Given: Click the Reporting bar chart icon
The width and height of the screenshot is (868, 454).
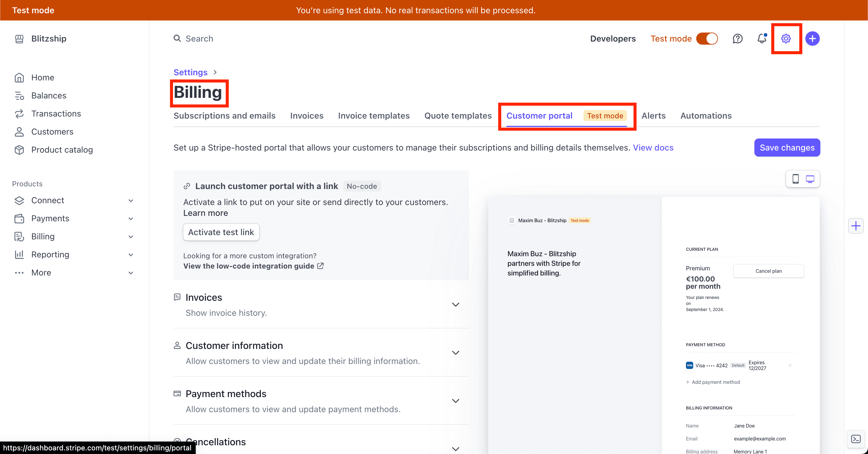Looking at the screenshot, I should (19, 254).
